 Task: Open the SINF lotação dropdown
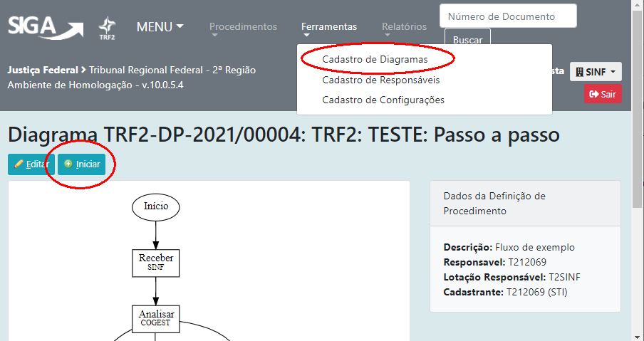[x=596, y=72]
